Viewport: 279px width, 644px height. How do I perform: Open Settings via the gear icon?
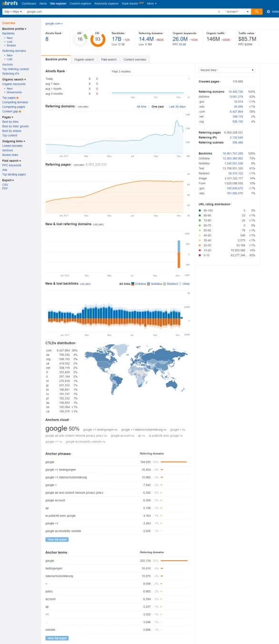[x=269, y=11]
